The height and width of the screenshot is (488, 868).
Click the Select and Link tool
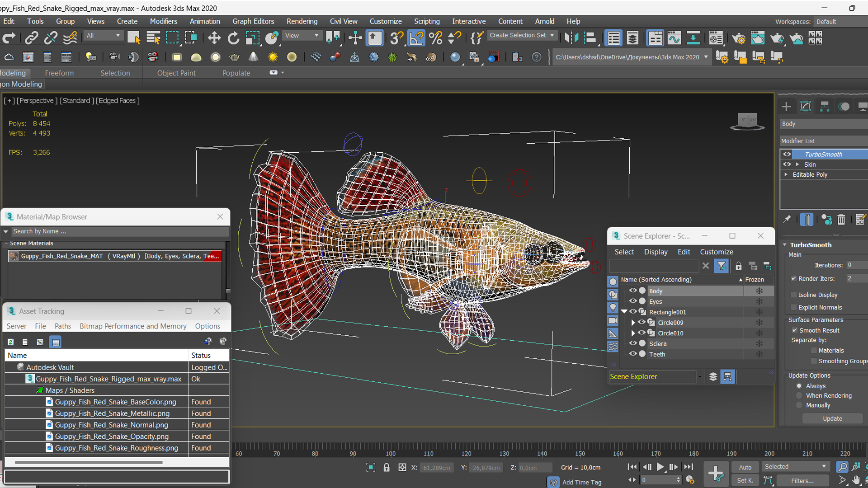31,38
